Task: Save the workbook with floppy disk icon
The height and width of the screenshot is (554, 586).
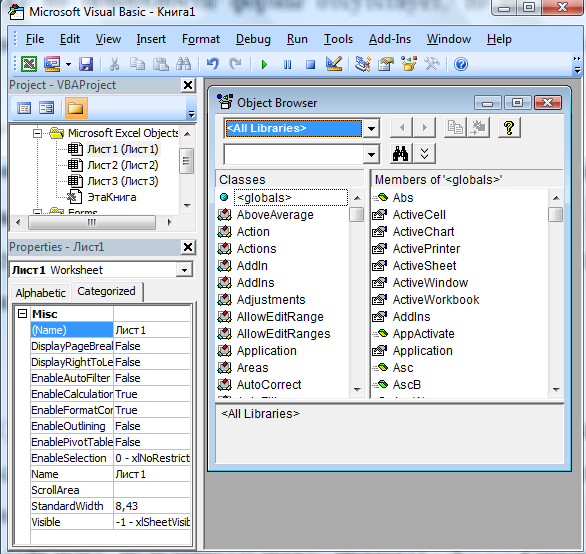Action: point(86,64)
